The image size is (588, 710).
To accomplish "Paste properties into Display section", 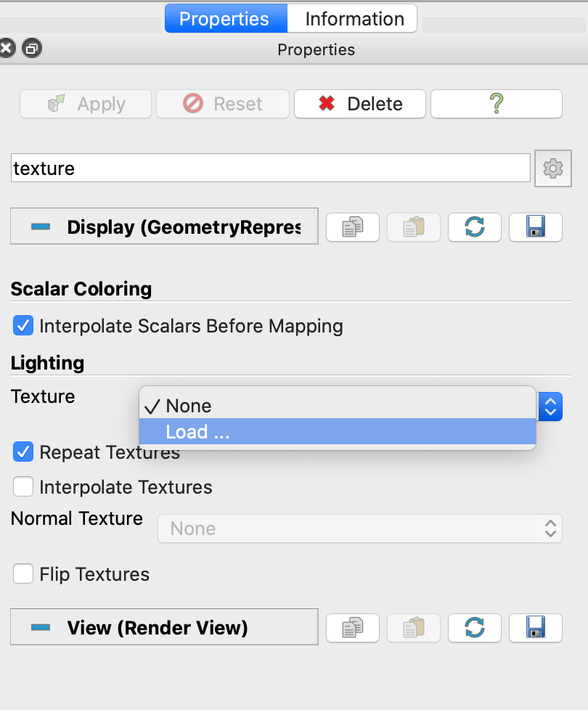I will pyautogui.click(x=413, y=227).
